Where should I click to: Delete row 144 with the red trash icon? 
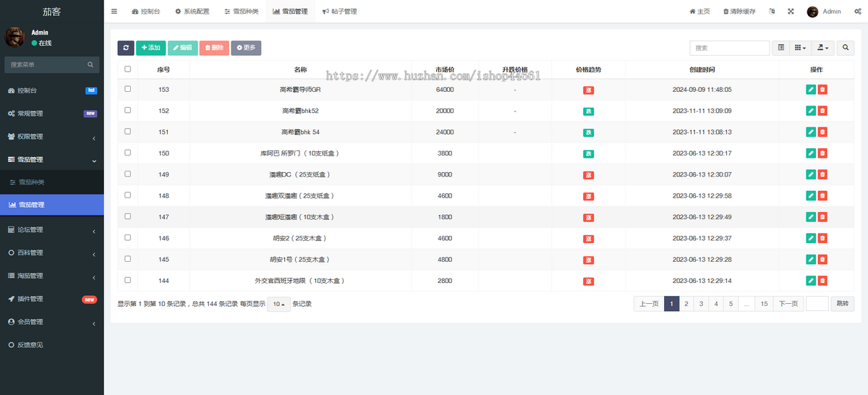point(822,281)
